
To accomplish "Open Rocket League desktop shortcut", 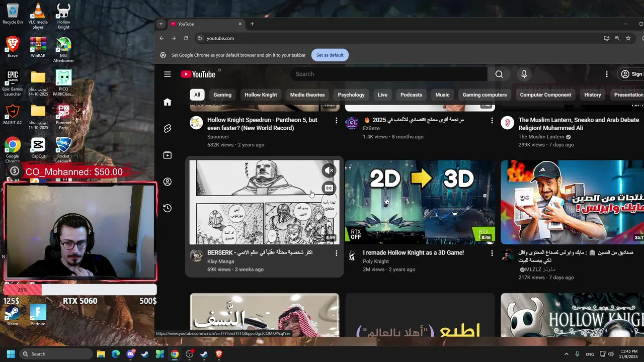I will click(x=63, y=150).
